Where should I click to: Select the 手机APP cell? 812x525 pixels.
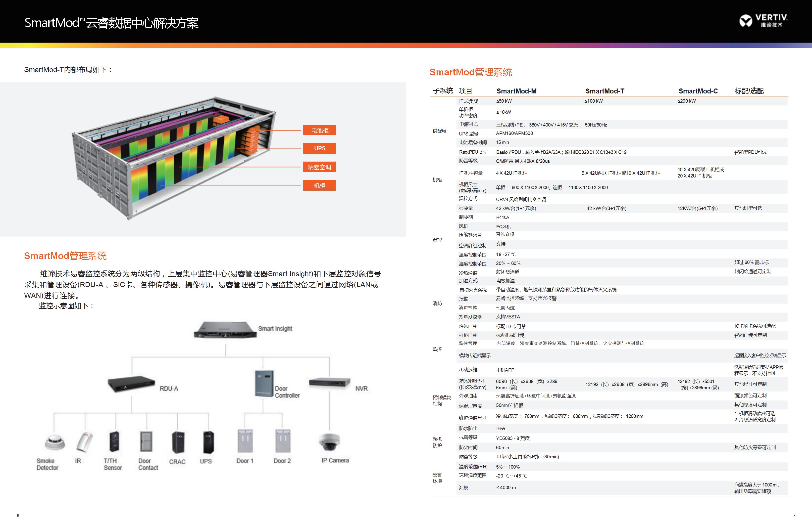coord(505,370)
